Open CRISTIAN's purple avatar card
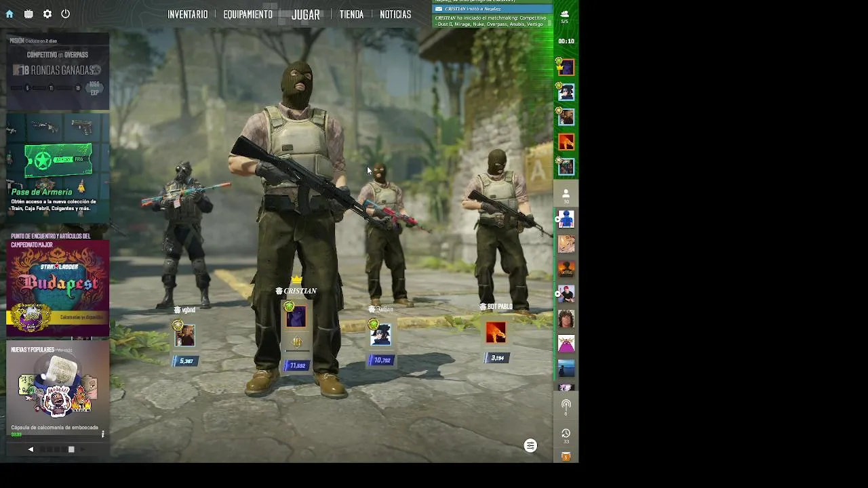Screen dimensions: 868x488 tap(296, 317)
